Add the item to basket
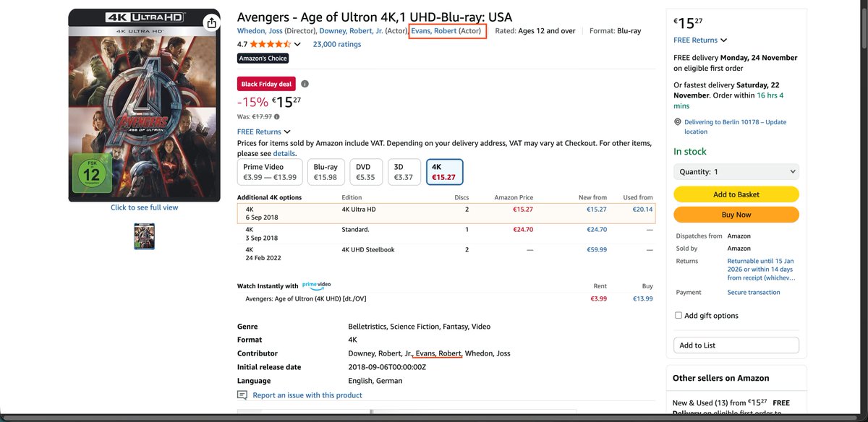This screenshot has width=868, height=422. click(736, 194)
